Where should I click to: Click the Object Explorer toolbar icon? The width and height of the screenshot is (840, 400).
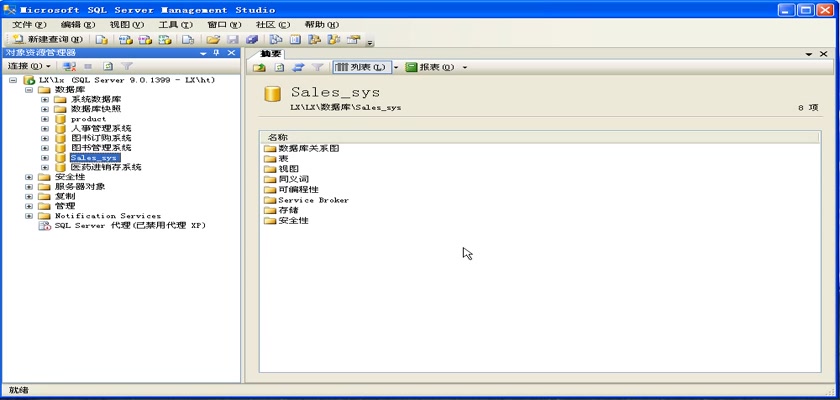tap(314, 40)
